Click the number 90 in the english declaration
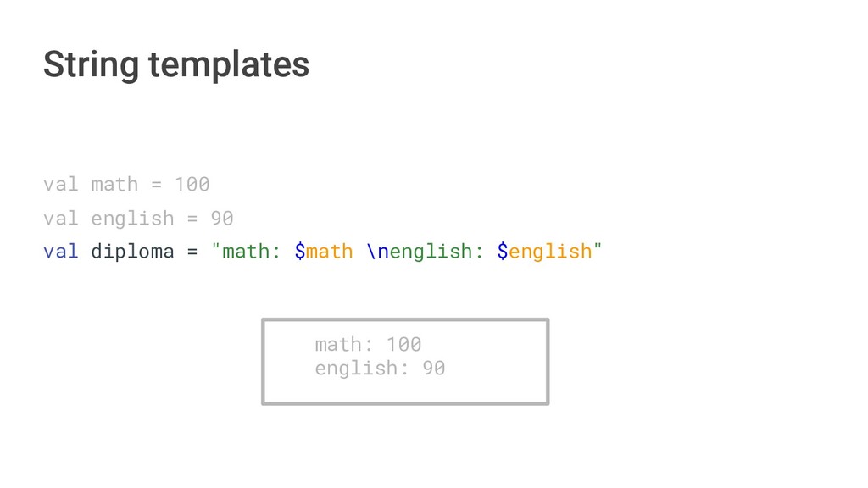This screenshot has width=868, height=488. coord(222,219)
